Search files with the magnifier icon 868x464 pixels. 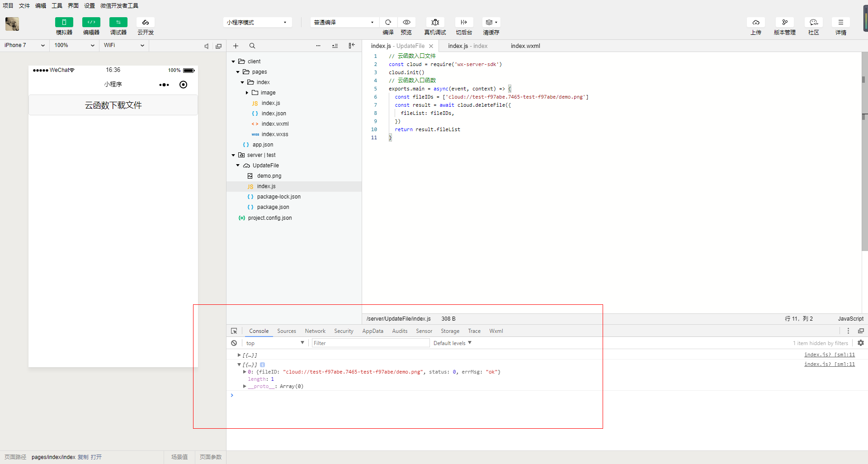pyautogui.click(x=252, y=46)
